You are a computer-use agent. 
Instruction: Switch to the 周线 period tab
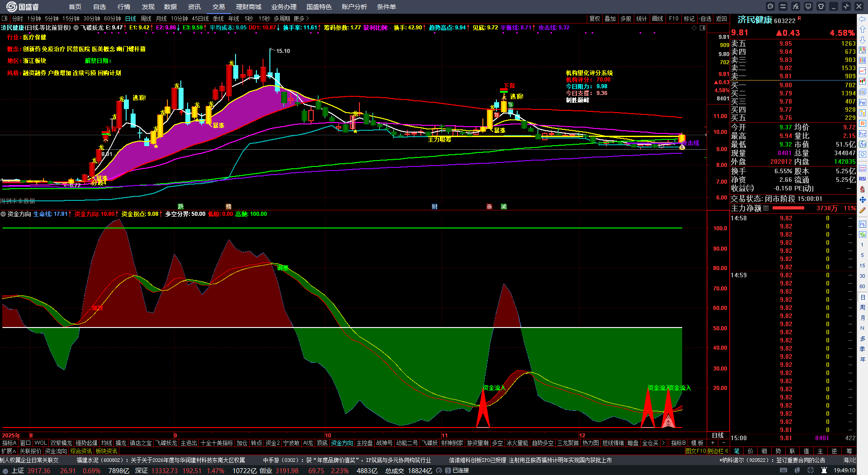coord(146,19)
